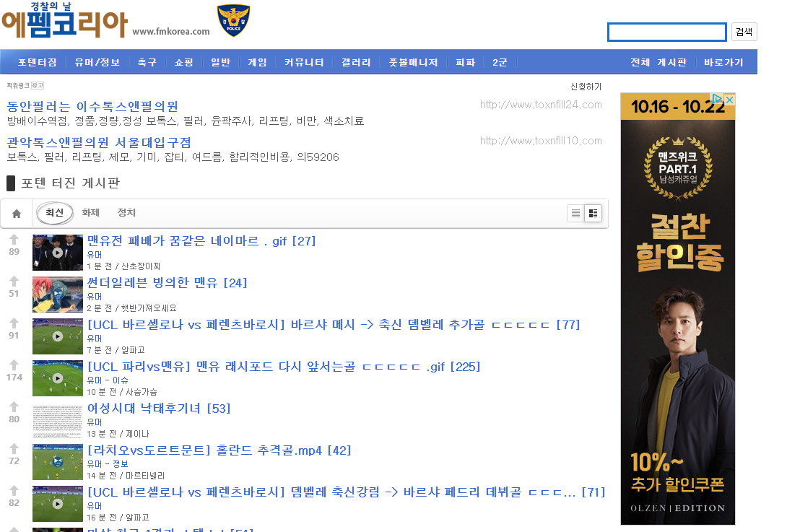
Task: Switch to thumbnail webzine view icon
Action: coord(593,213)
